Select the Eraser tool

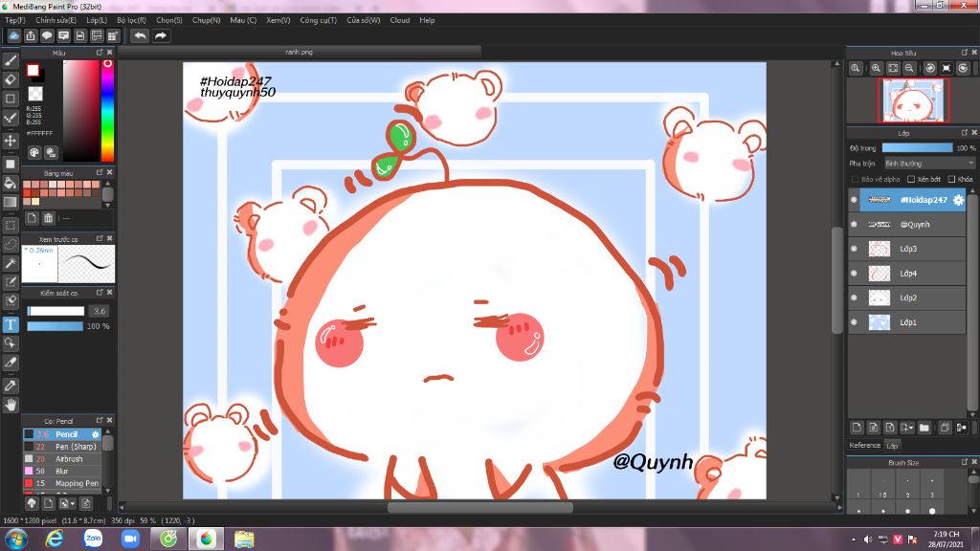click(x=10, y=79)
